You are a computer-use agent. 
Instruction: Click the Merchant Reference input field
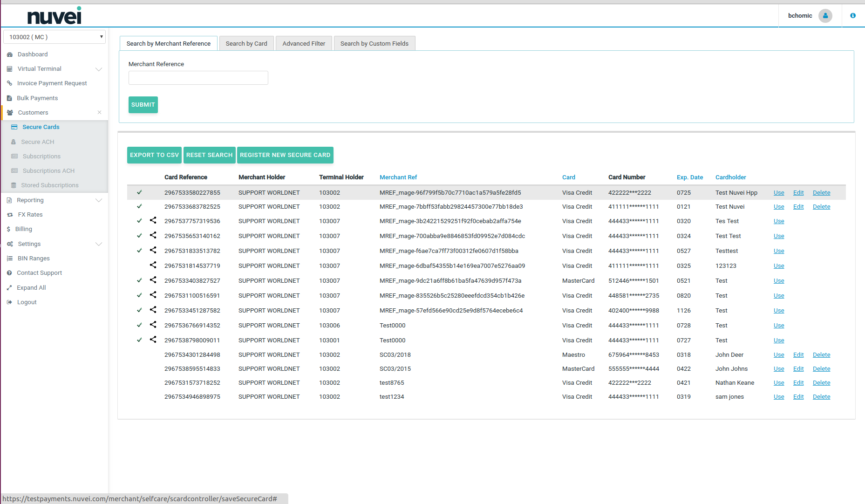pyautogui.click(x=198, y=78)
